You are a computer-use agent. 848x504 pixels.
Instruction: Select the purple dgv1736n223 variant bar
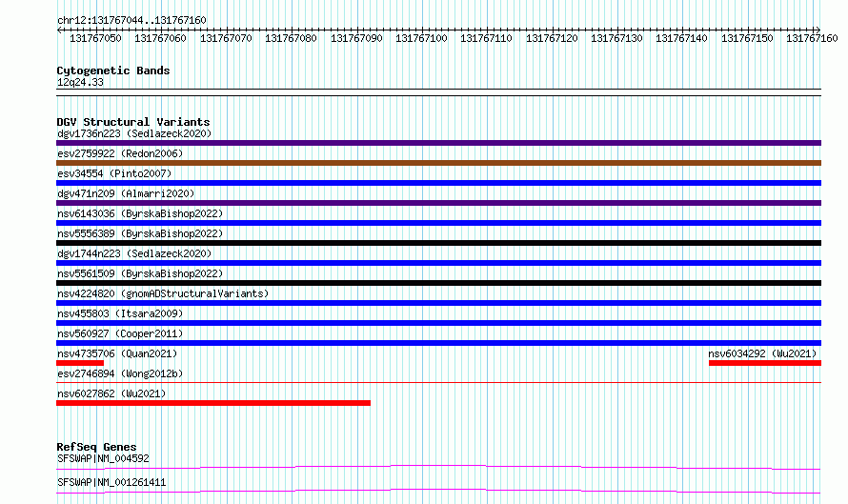[x=438, y=143]
